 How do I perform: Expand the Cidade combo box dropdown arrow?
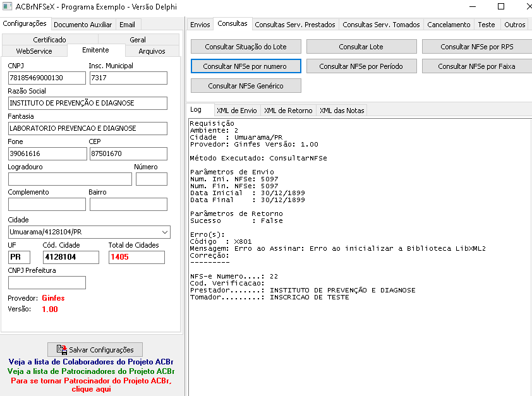pyautogui.click(x=165, y=232)
